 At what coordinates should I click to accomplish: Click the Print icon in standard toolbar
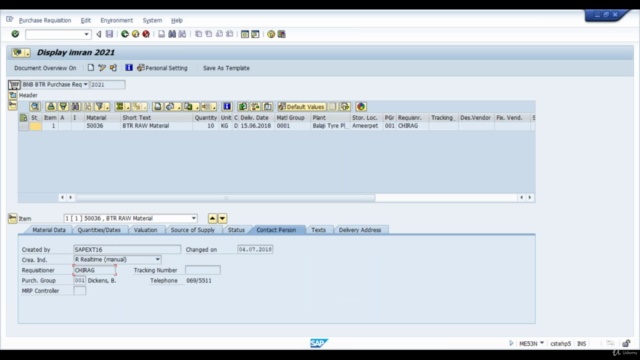click(x=162, y=34)
